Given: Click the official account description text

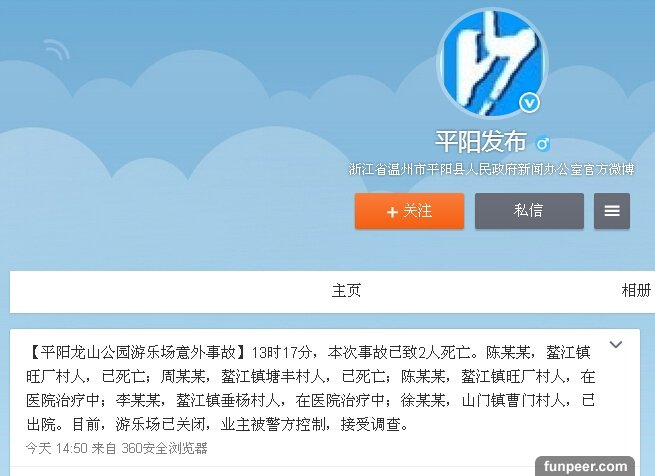Looking at the screenshot, I should pos(492,169).
